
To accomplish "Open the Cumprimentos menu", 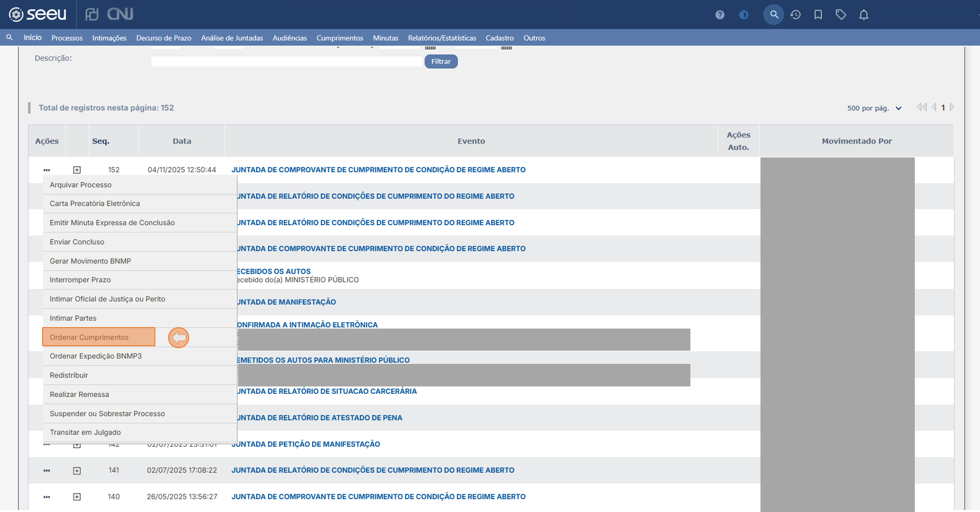I will click(340, 38).
